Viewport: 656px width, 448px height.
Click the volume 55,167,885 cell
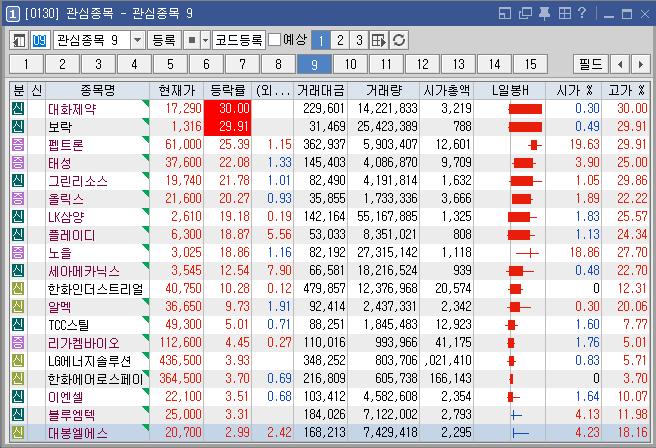pos(387,217)
